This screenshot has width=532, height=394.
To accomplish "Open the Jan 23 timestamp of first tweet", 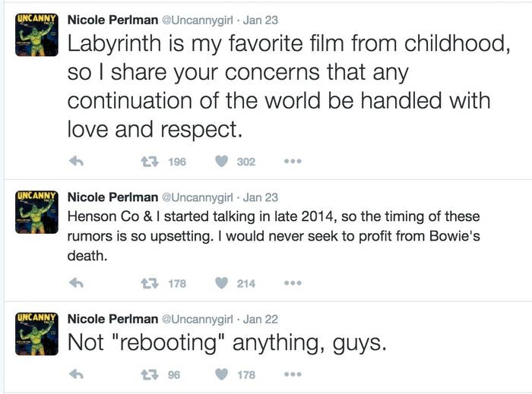I will 261,20.
